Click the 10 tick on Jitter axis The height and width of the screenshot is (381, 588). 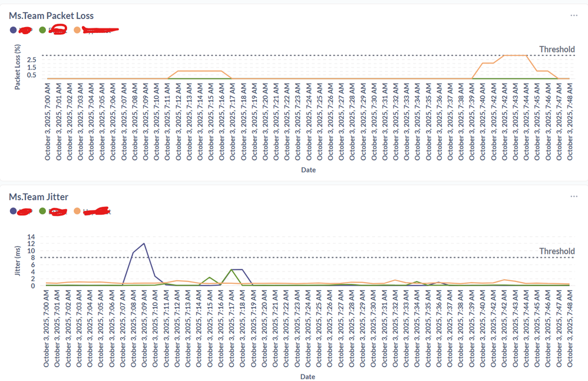click(x=31, y=251)
